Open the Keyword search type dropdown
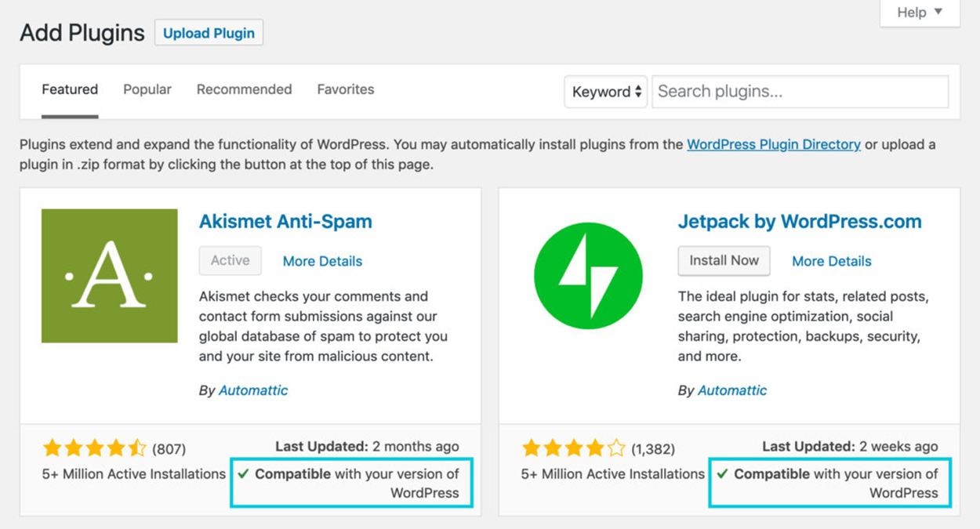980x529 pixels. point(606,92)
